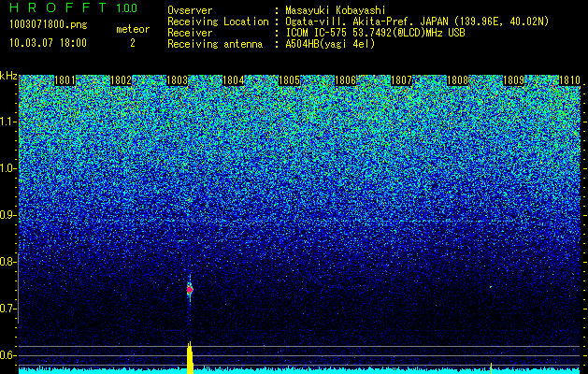Click the red meteor echo spot
This screenshot has width=588, height=374.
[190, 290]
